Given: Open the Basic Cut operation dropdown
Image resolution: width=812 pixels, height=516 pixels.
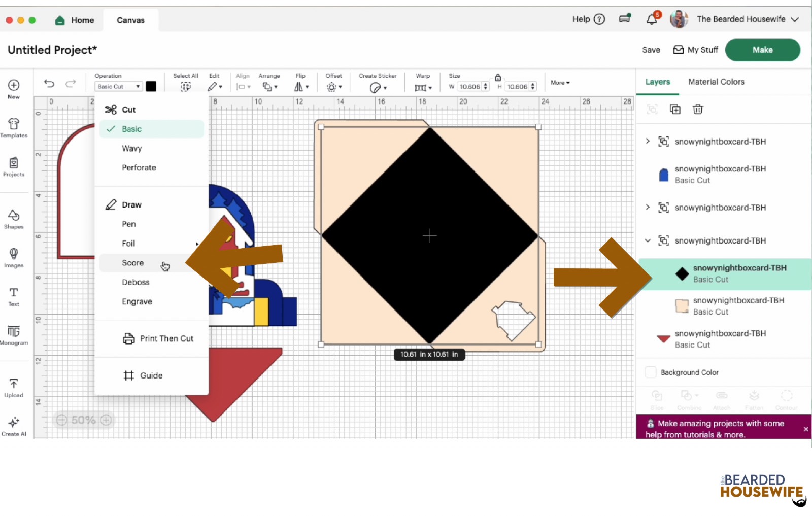Looking at the screenshot, I should pos(118,87).
